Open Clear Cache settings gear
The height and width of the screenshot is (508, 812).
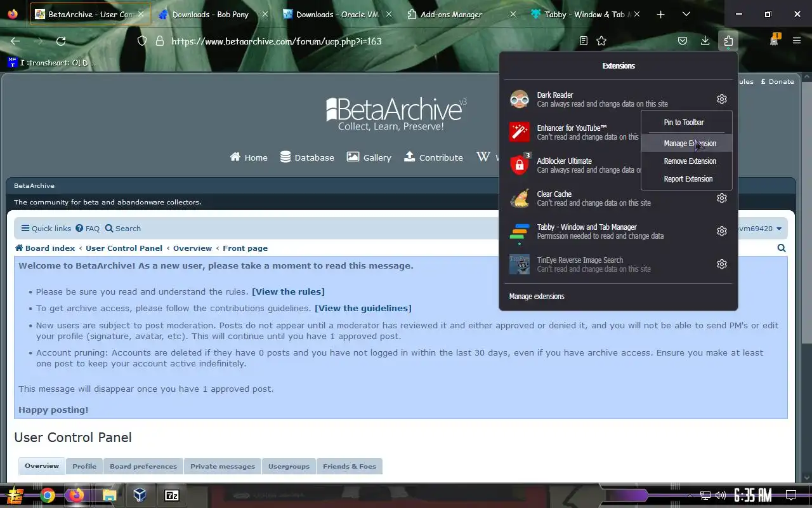coord(721,198)
